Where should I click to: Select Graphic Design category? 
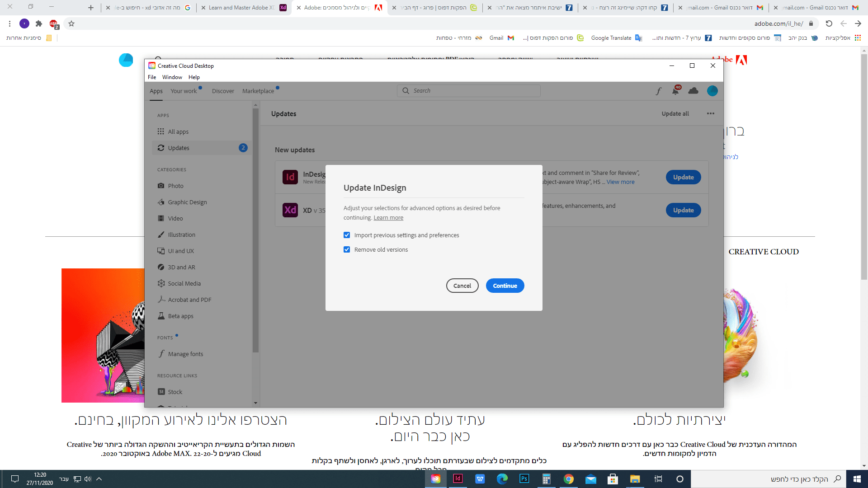coord(187,202)
